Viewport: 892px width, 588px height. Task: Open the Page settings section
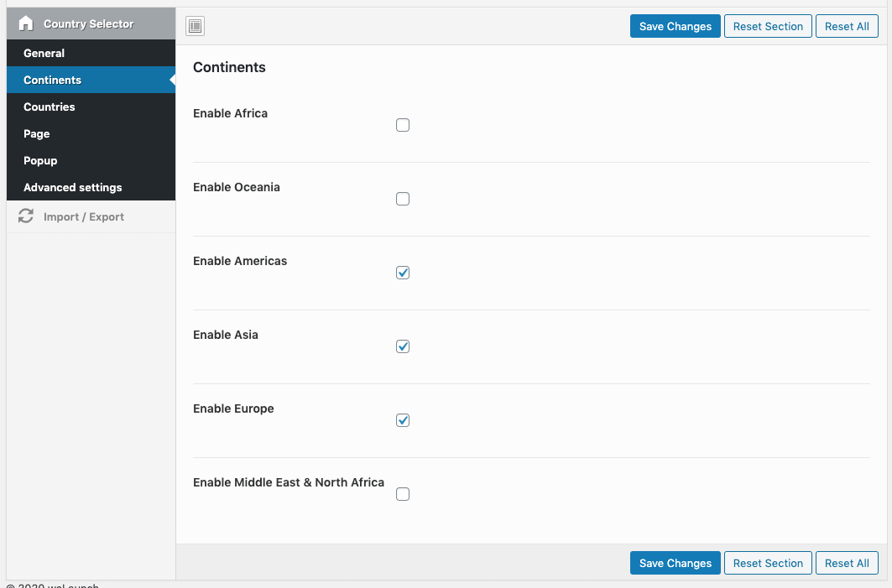36,133
